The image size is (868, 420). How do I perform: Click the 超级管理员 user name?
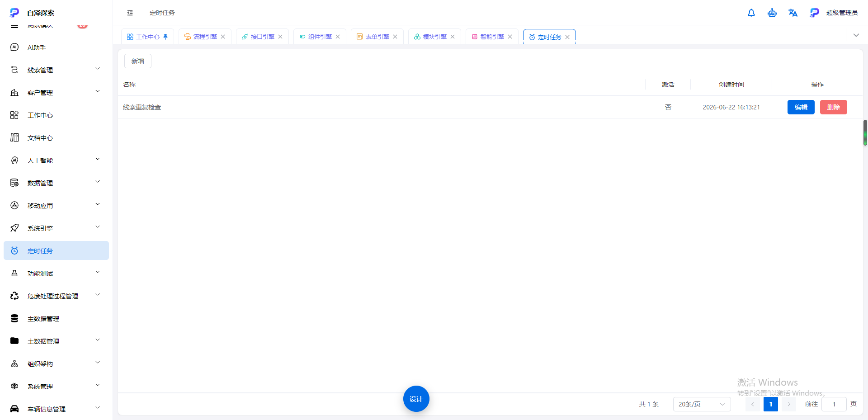pos(842,13)
